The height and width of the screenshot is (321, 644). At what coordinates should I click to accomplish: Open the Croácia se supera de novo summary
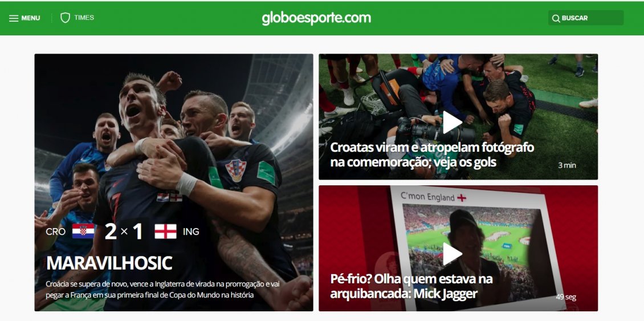pos(163,289)
